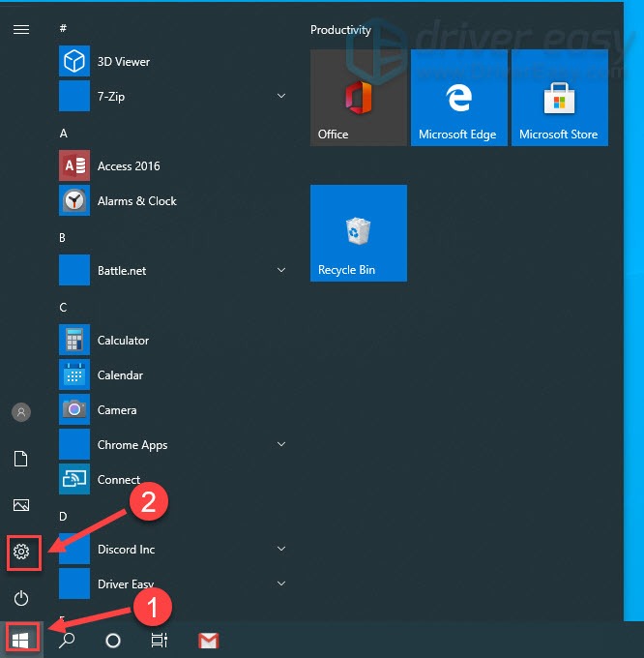Click the 'A' letter header

[63, 134]
